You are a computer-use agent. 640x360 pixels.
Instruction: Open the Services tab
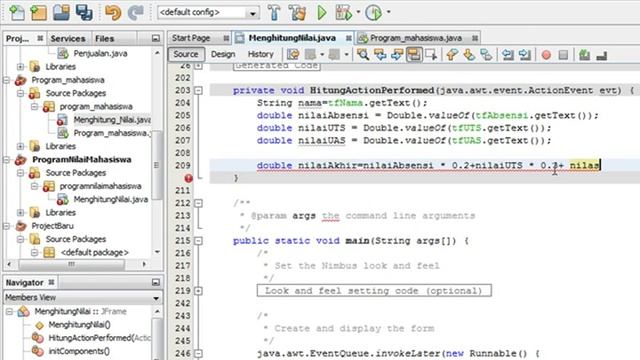click(x=68, y=39)
